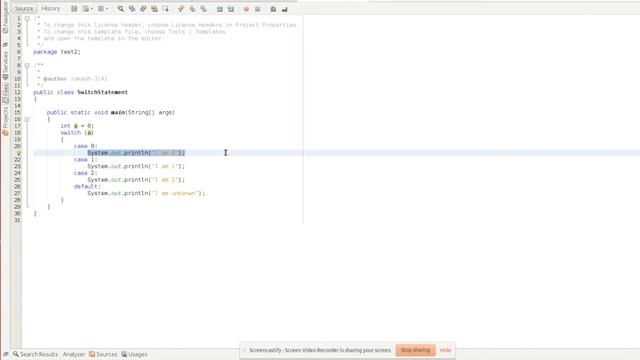Viewport: 640px width, 360px height.
Task: Switch to the Source editor view
Action: 24,9
